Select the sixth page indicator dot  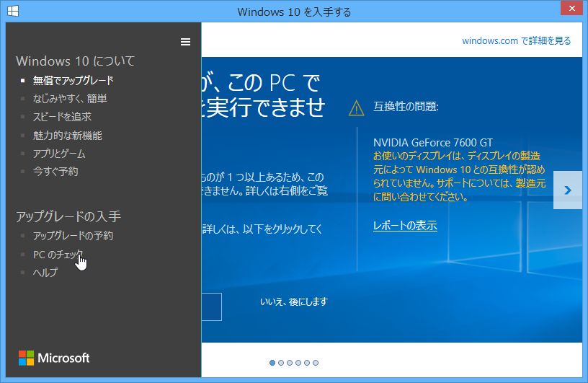316,363
